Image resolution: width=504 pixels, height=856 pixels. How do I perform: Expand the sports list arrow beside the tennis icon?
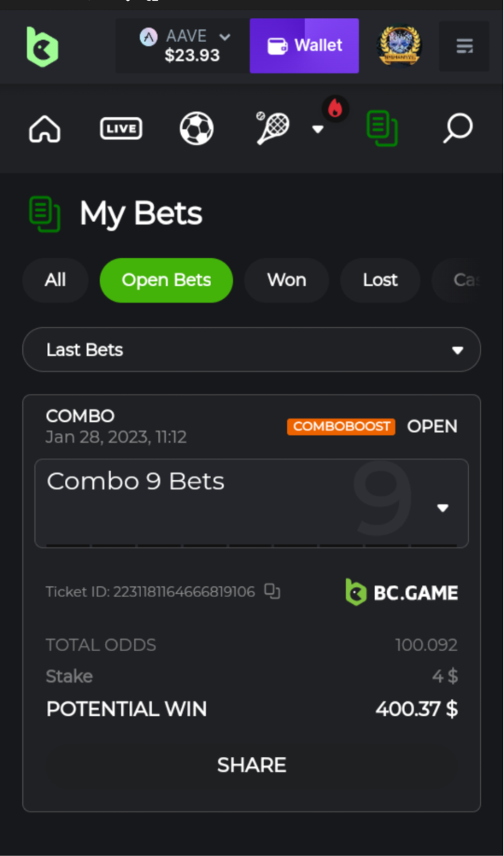coord(318,129)
